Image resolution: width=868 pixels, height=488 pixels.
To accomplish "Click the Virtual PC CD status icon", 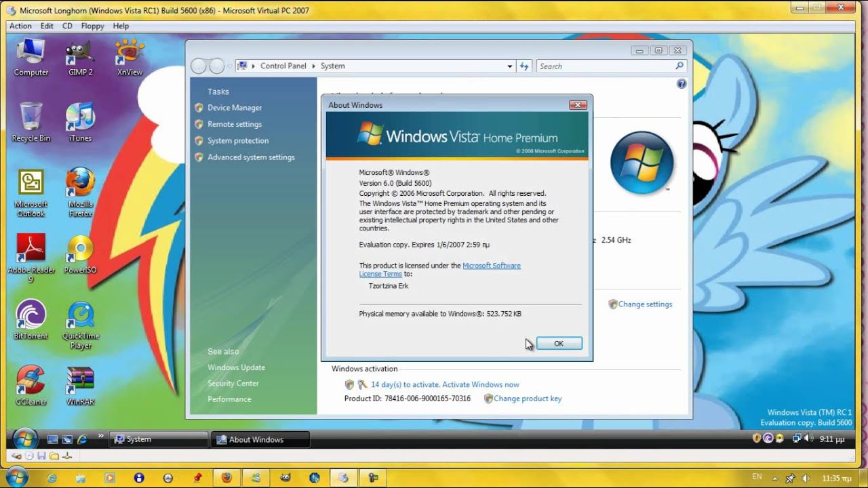I will pyautogui.click(x=29, y=456).
